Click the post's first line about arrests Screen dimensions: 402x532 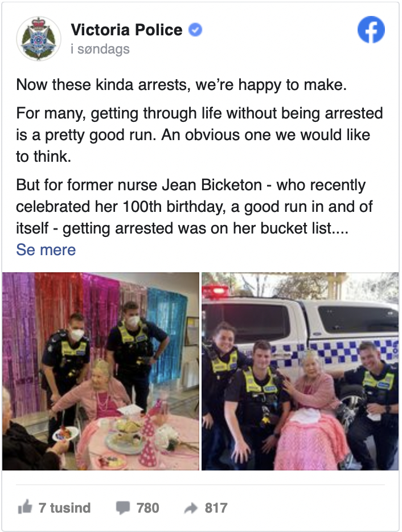tap(182, 85)
